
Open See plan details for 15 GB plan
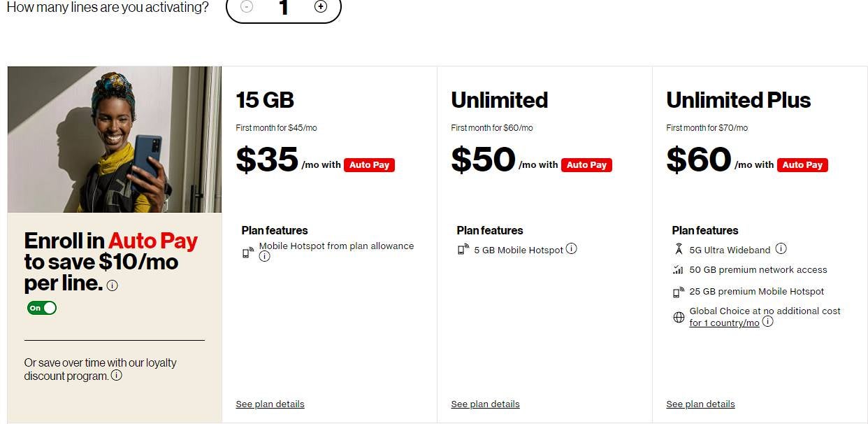tap(270, 404)
